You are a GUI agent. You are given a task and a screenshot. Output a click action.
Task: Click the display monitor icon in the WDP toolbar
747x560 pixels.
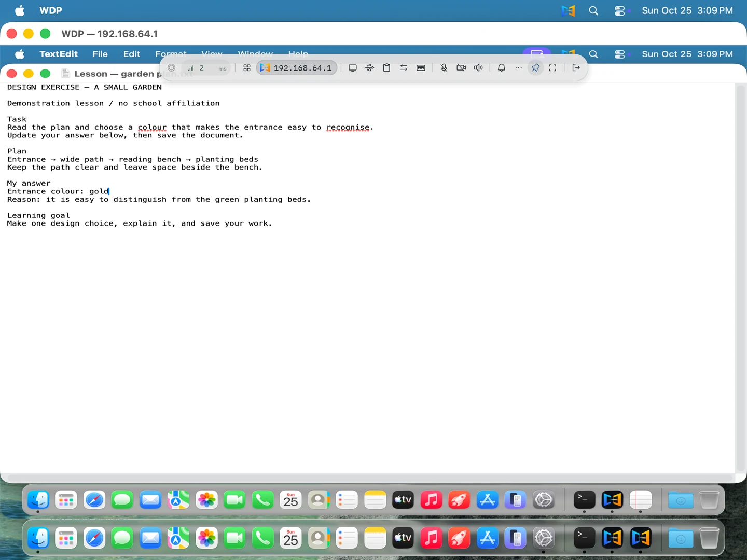(353, 68)
